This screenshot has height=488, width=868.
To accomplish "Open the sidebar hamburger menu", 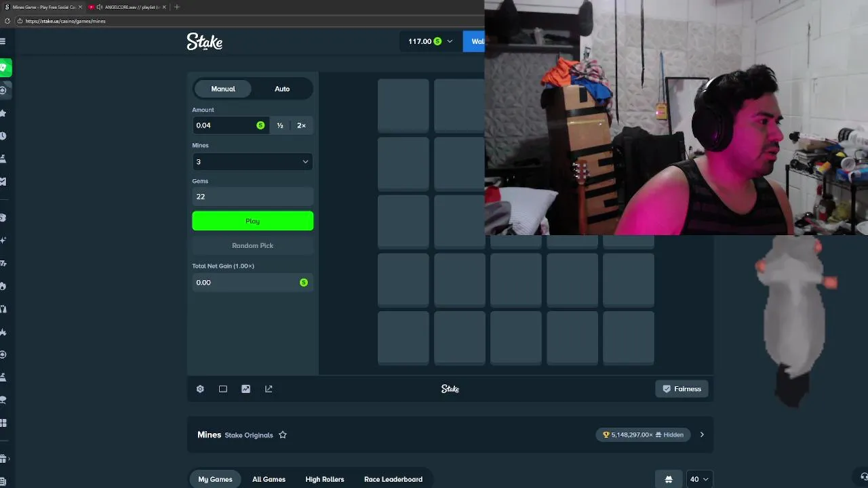I will click(x=3, y=41).
